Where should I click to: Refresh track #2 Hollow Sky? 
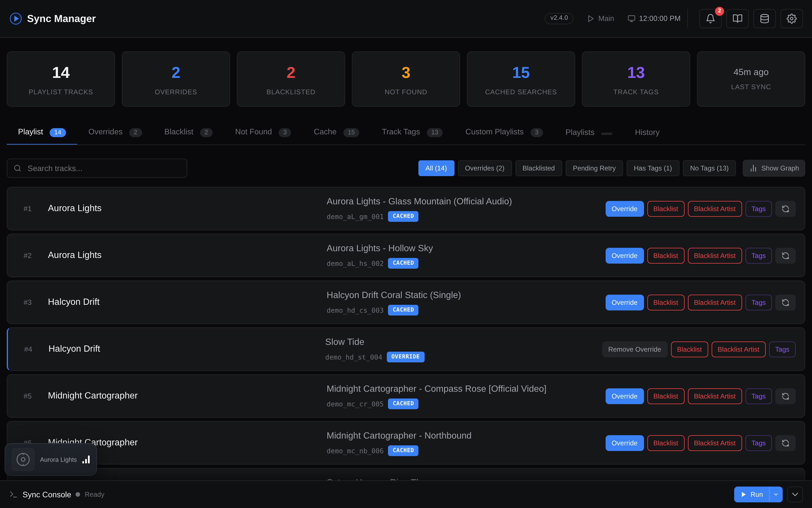785,256
